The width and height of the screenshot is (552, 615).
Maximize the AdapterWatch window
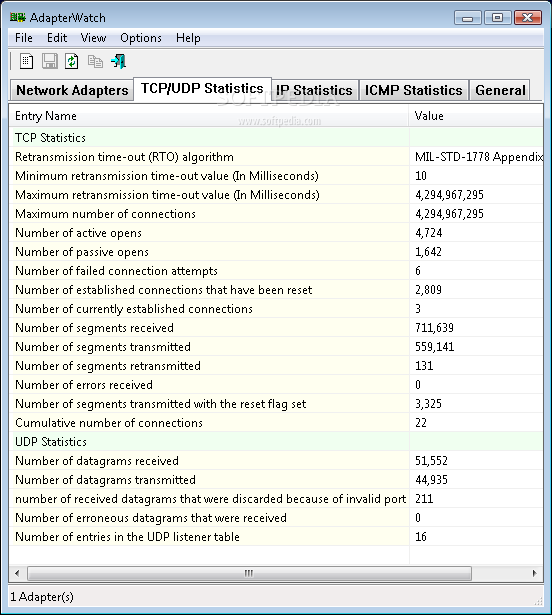[497, 18]
